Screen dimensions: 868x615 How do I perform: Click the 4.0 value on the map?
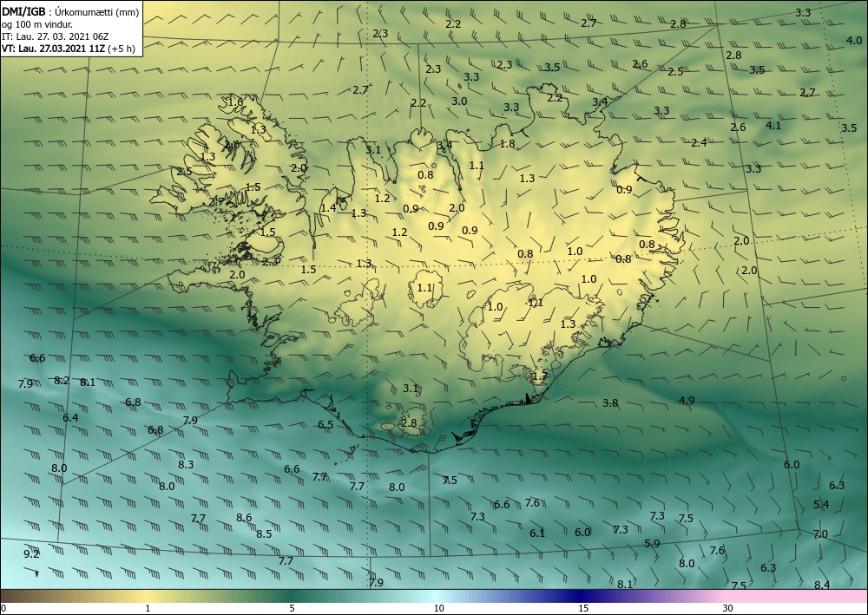click(854, 41)
